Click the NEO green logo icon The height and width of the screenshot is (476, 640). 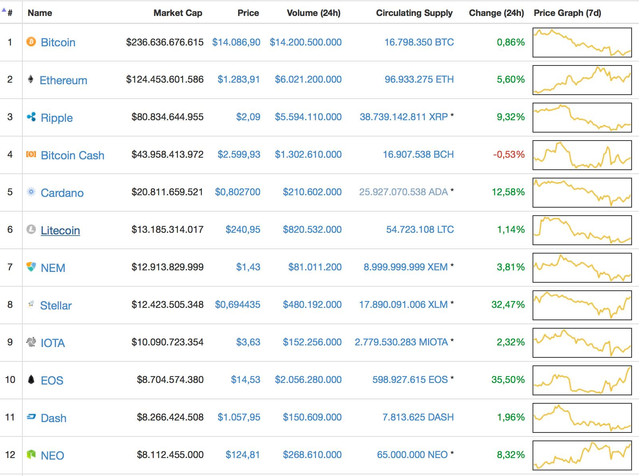click(31, 454)
